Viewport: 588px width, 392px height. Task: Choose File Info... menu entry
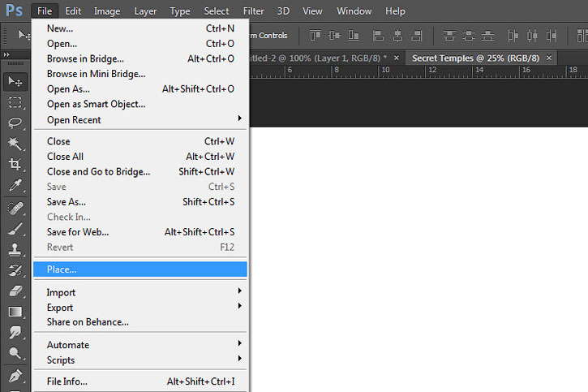(x=140, y=381)
